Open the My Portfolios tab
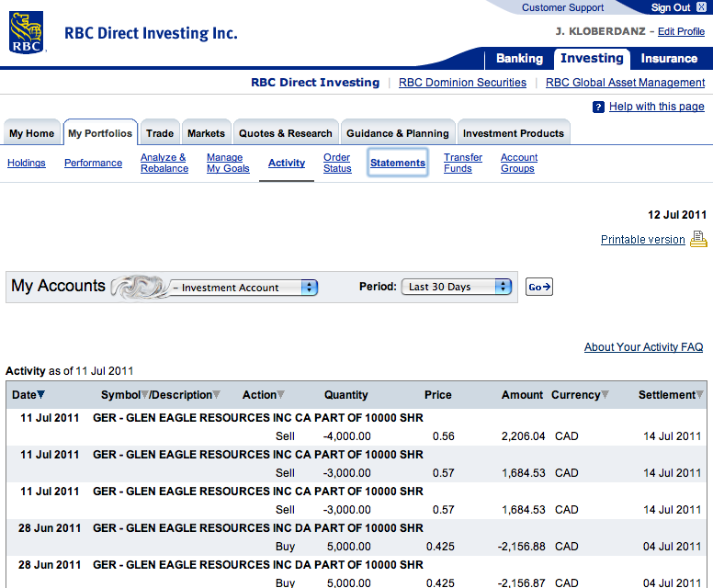The height and width of the screenshot is (588, 713). (100, 133)
